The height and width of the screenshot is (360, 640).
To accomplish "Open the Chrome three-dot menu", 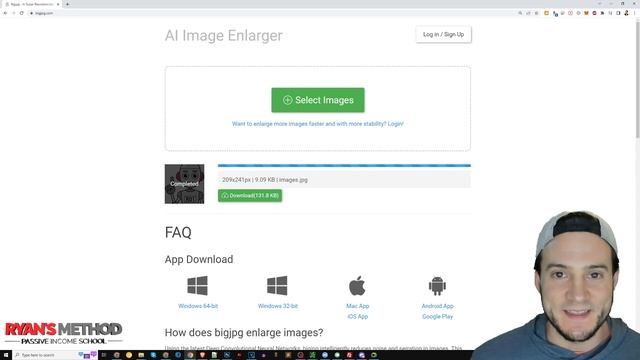I will coord(635,13).
